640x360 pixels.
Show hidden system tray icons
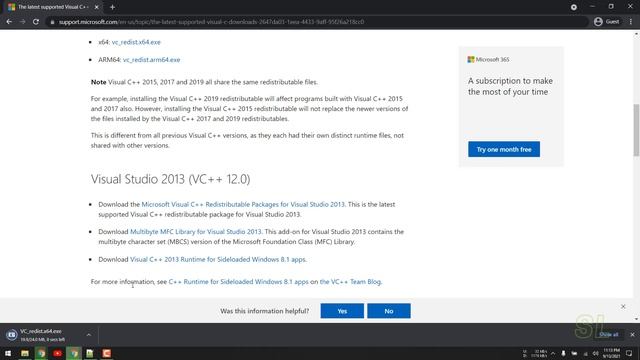(553, 353)
